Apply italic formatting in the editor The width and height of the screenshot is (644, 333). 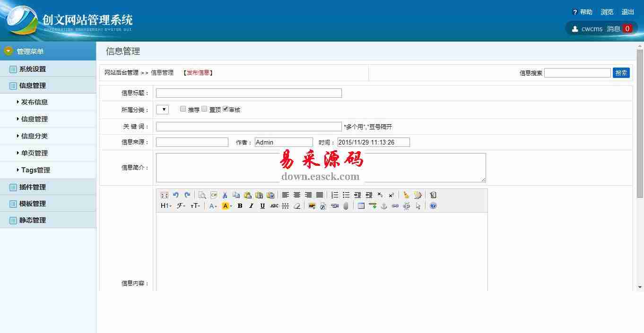(x=251, y=206)
